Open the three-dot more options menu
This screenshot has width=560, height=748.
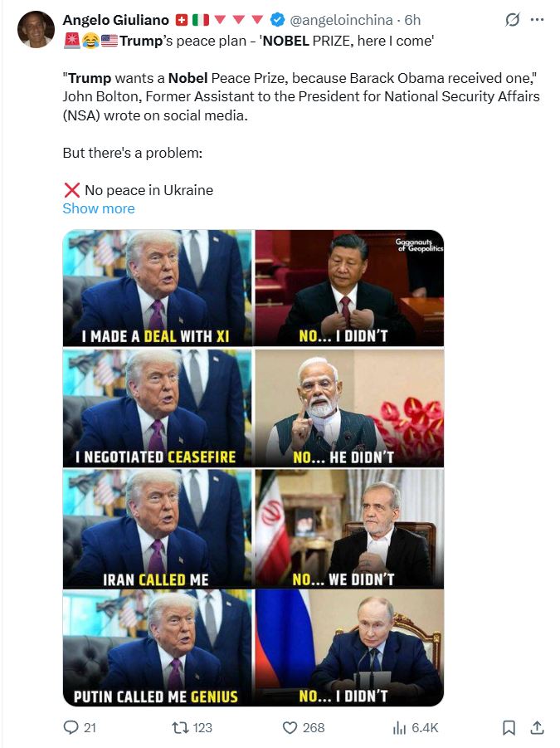537,20
